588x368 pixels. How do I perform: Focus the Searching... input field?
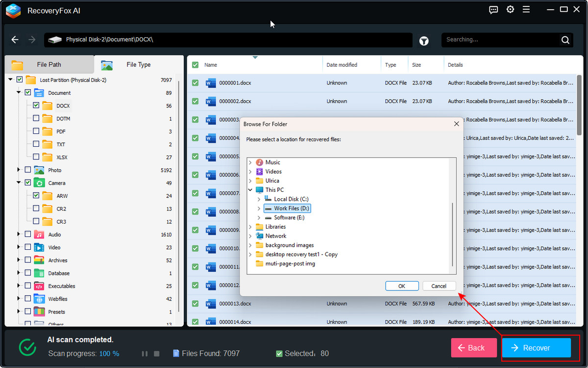point(501,40)
